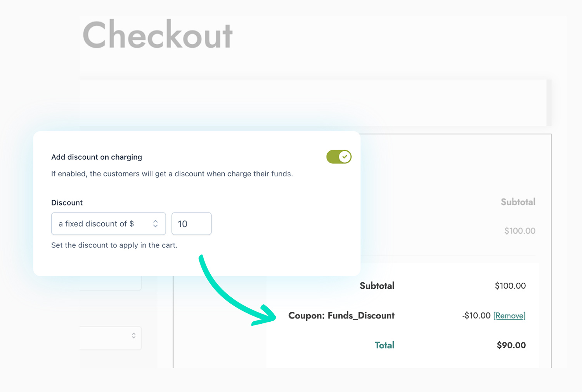582x392 pixels.
Task: Click the checkmark icon inside the discount toggle
Action: tap(345, 157)
